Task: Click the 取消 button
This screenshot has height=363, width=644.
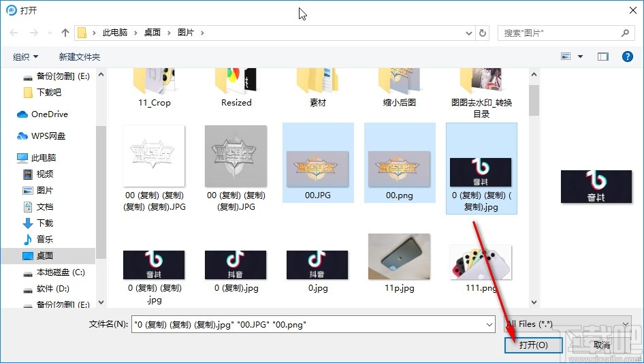Action: tap(602, 345)
